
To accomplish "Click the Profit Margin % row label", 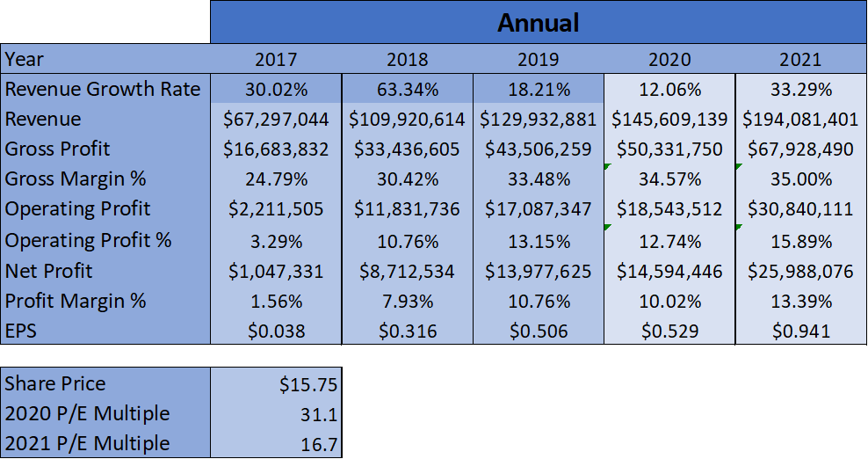I will coord(105,301).
